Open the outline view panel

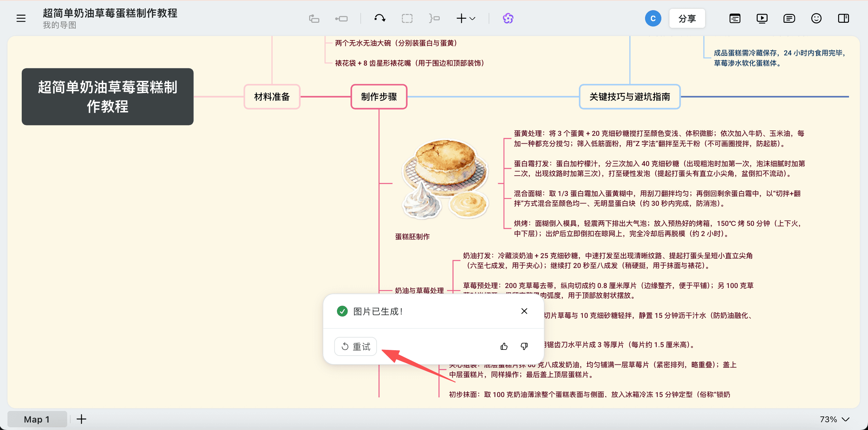[x=734, y=18]
